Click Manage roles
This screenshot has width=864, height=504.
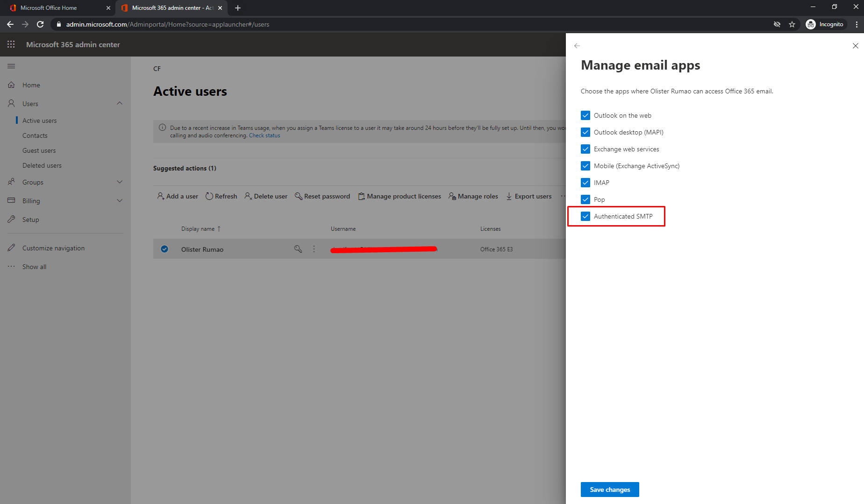pos(473,196)
